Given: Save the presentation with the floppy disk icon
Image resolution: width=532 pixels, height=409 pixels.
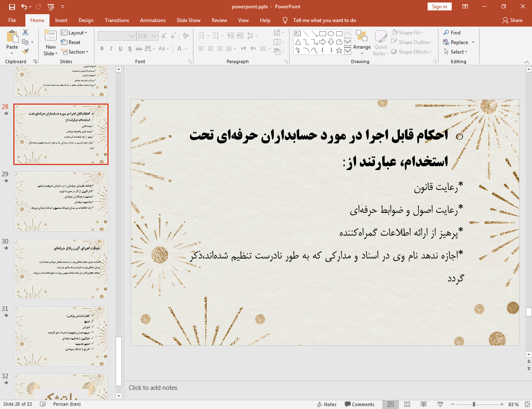Looking at the screenshot, I should (12, 7).
